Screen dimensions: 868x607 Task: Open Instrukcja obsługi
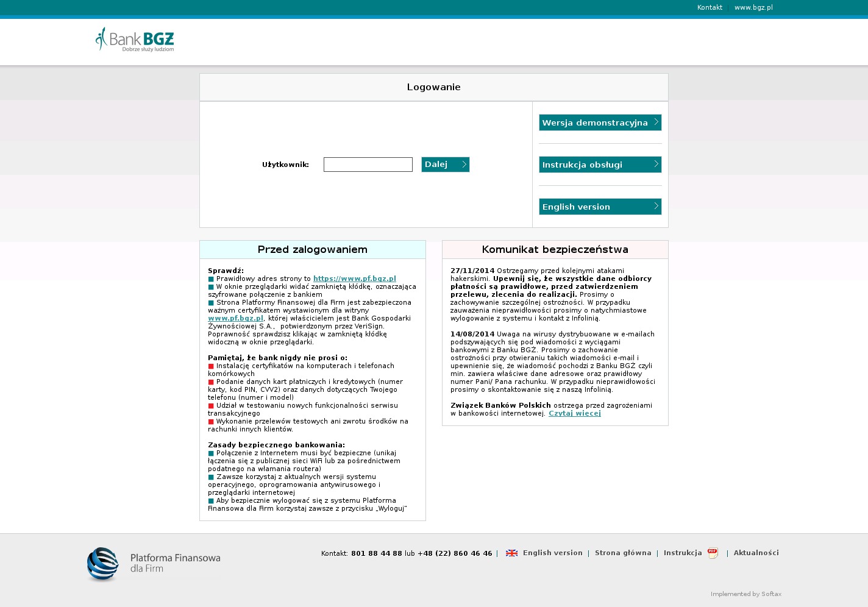582,165
